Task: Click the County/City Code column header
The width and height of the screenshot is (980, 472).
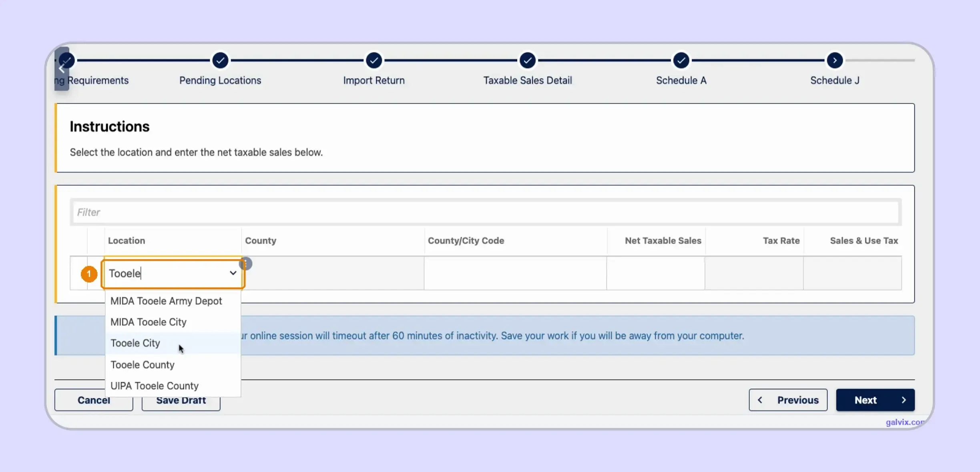Action: [x=466, y=241]
